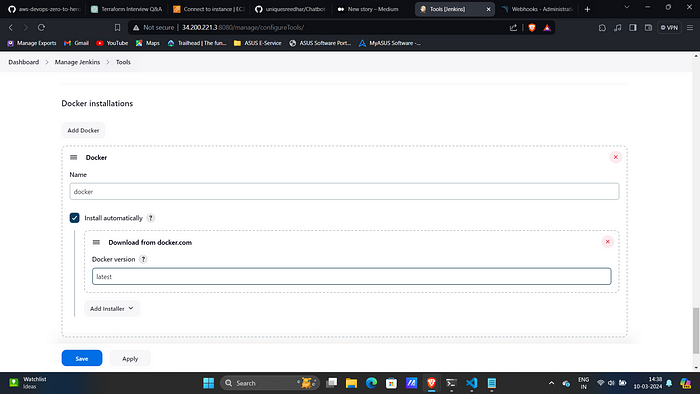Delete the Download from docker.com installer
The height and width of the screenshot is (394, 700).
(x=608, y=242)
